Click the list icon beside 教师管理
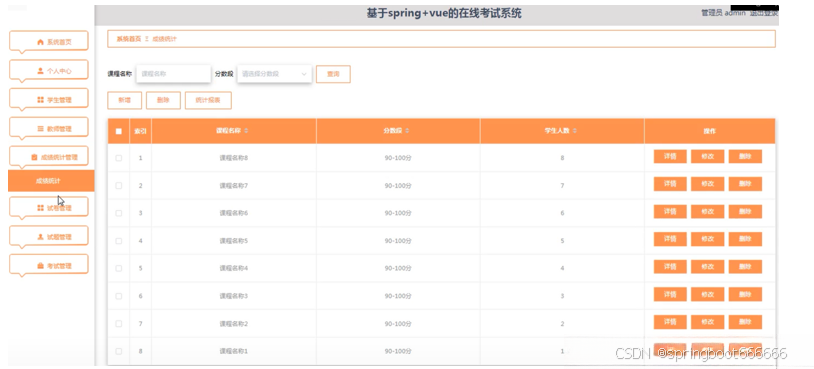This screenshot has width=814, height=369. (x=40, y=129)
